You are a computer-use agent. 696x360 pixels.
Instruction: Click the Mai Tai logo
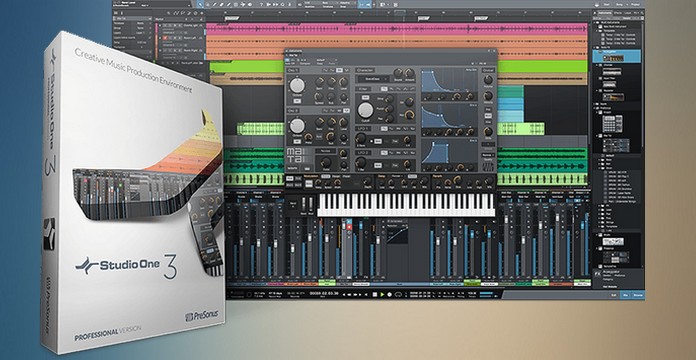(295, 155)
